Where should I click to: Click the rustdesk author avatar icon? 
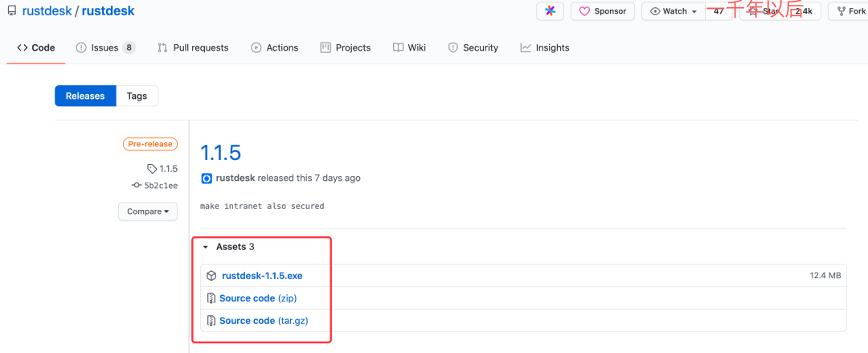click(207, 179)
